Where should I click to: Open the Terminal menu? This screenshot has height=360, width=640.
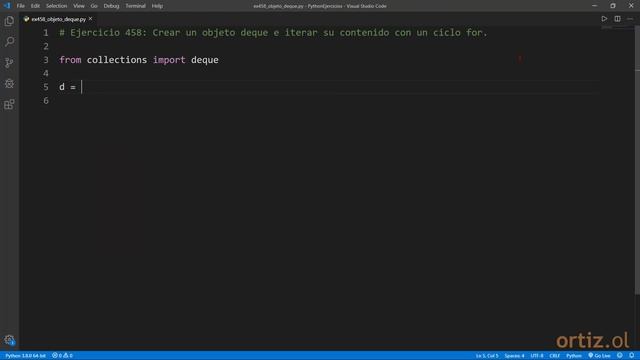tap(136, 6)
